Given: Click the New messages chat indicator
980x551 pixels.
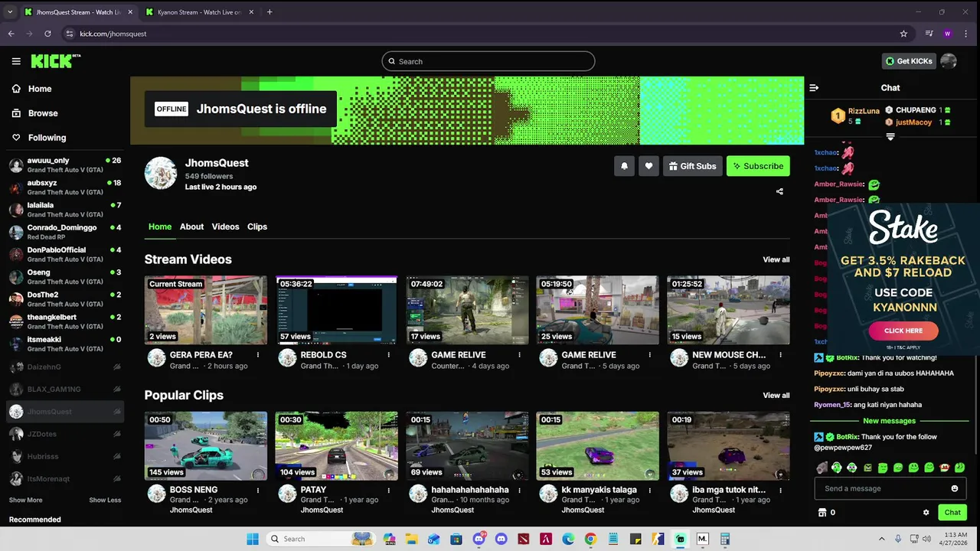Looking at the screenshot, I should (x=889, y=421).
